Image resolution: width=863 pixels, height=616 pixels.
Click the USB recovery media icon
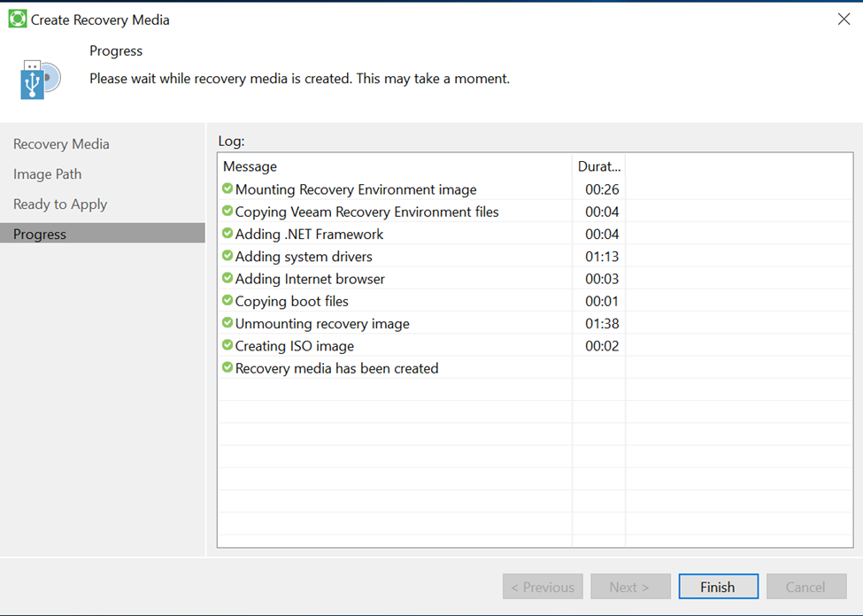pyautogui.click(x=40, y=80)
